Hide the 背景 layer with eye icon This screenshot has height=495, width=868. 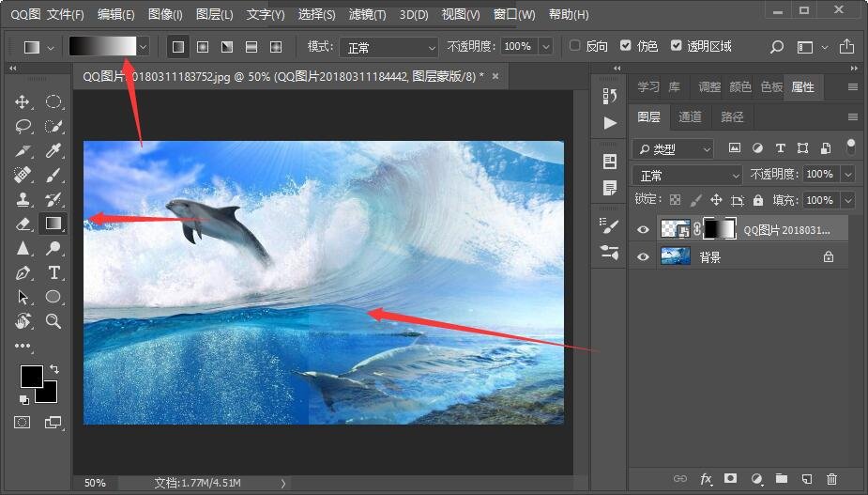point(643,256)
